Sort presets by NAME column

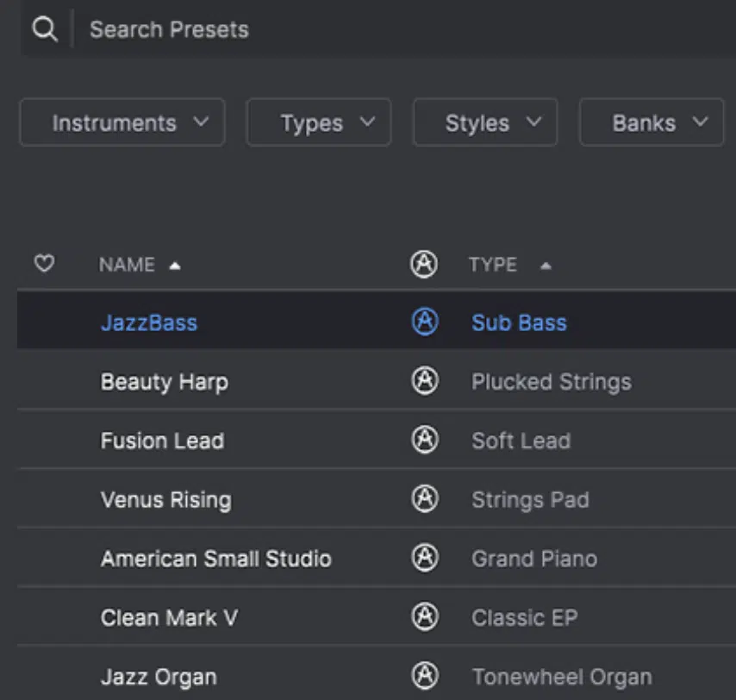(x=127, y=265)
